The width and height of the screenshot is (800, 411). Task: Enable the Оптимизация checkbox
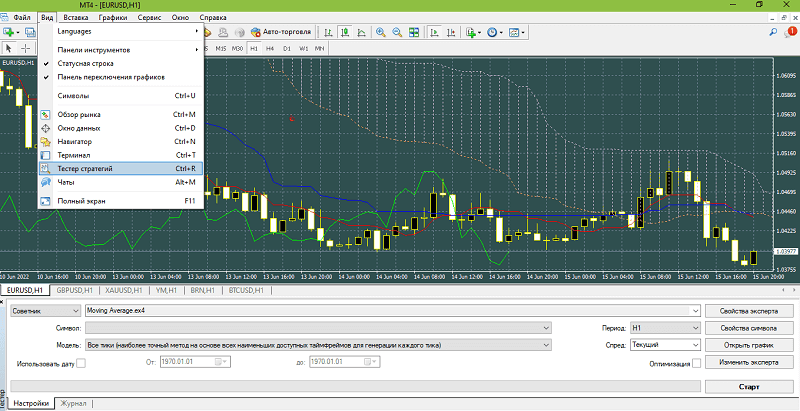point(696,363)
